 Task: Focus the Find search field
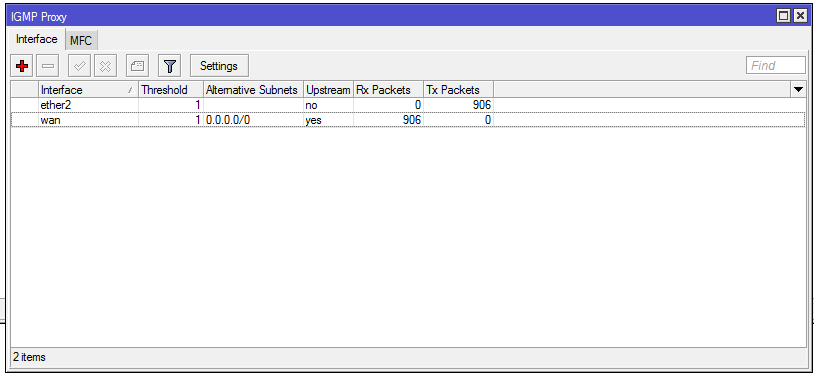click(x=776, y=66)
